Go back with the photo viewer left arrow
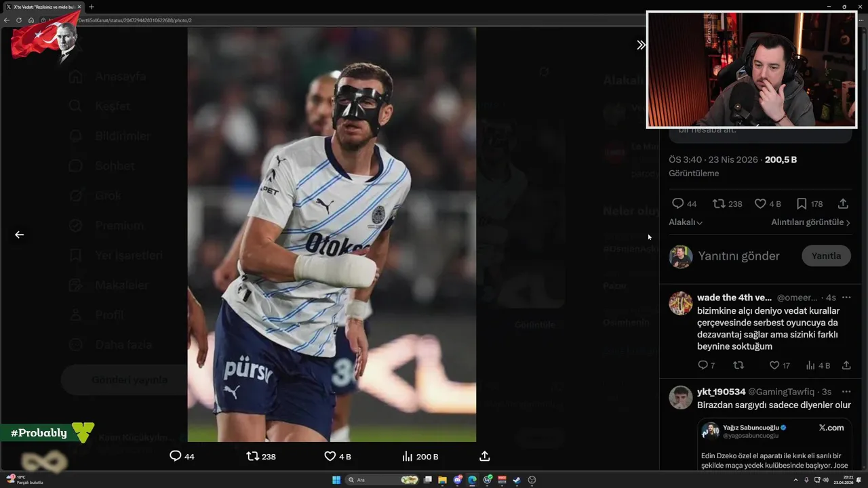 (x=19, y=235)
